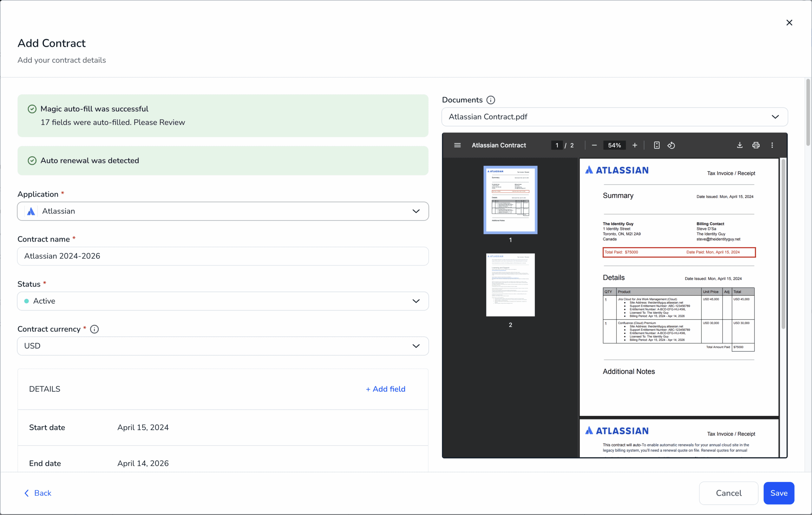Image resolution: width=812 pixels, height=515 pixels.
Task: Open the PDF viewer more options menu
Action: click(772, 145)
